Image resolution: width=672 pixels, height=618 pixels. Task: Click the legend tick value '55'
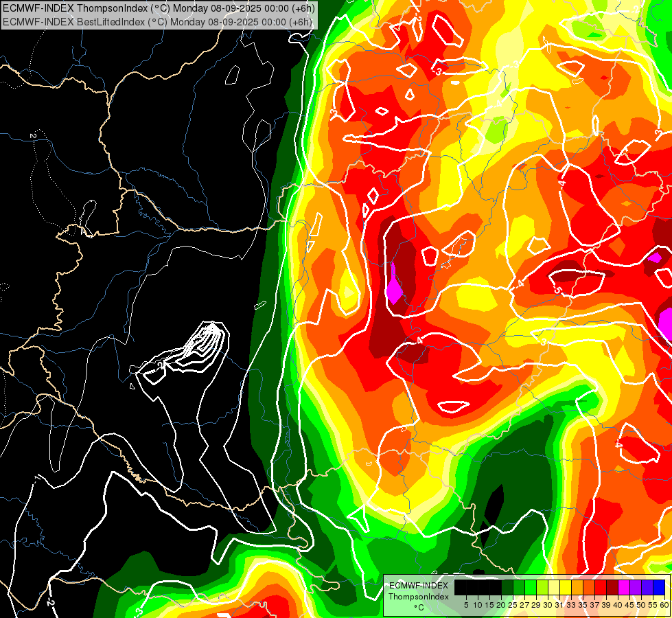coord(653,605)
